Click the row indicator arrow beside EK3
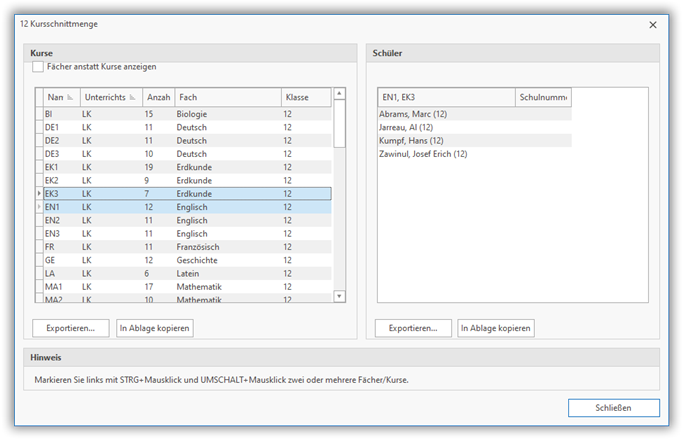The image size is (683, 440). pos(39,194)
